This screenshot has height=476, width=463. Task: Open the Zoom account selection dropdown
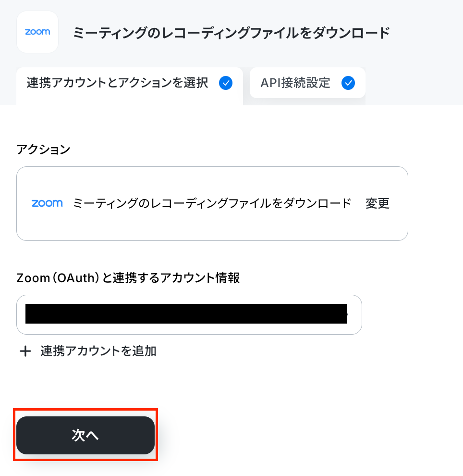click(x=189, y=314)
